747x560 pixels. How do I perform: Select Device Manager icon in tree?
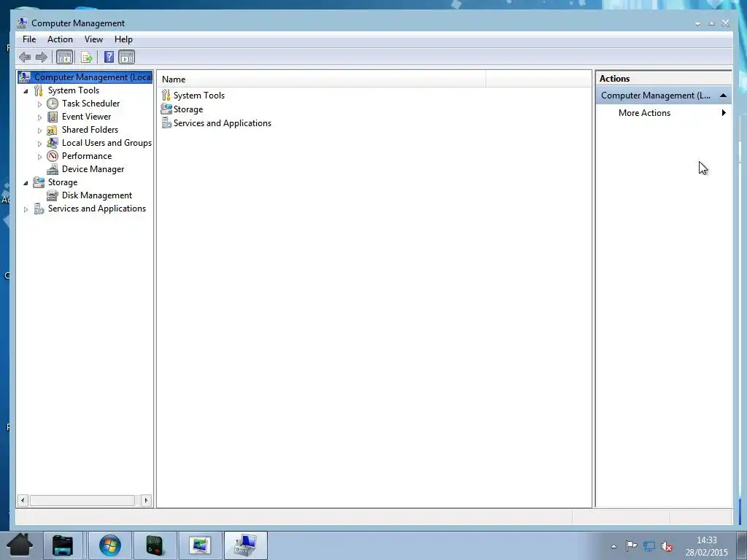[x=53, y=169]
